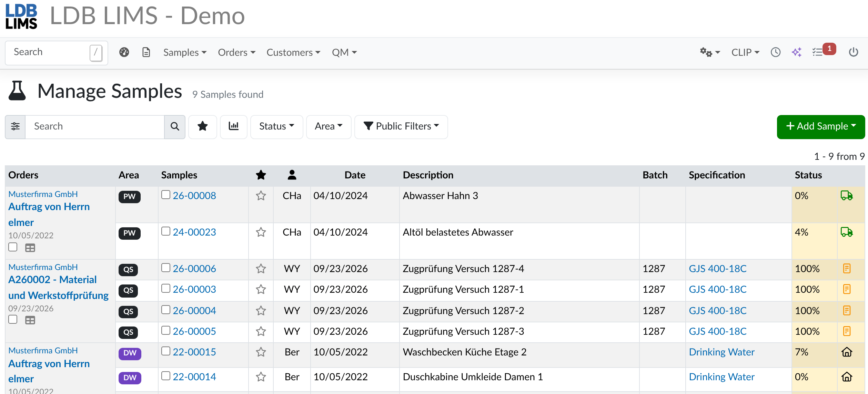Click the purple AI sparkles icon
868x394 pixels.
797,52
